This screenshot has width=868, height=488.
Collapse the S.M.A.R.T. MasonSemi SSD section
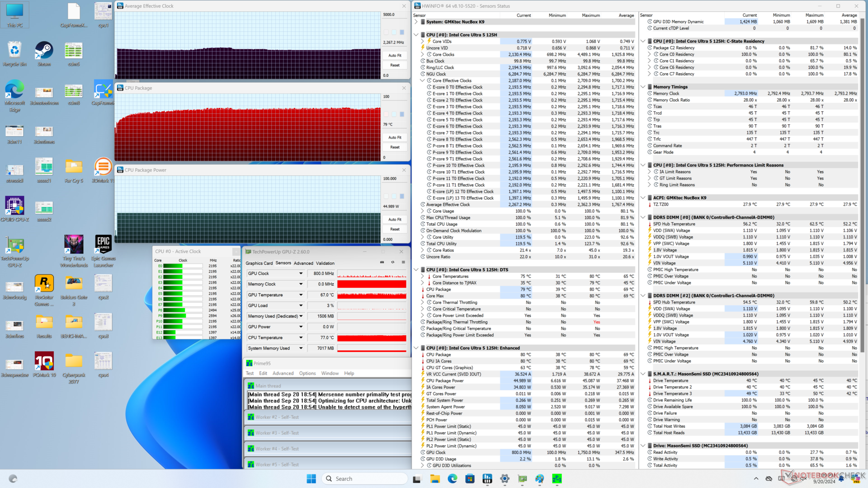pyautogui.click(x=643, y=374)
